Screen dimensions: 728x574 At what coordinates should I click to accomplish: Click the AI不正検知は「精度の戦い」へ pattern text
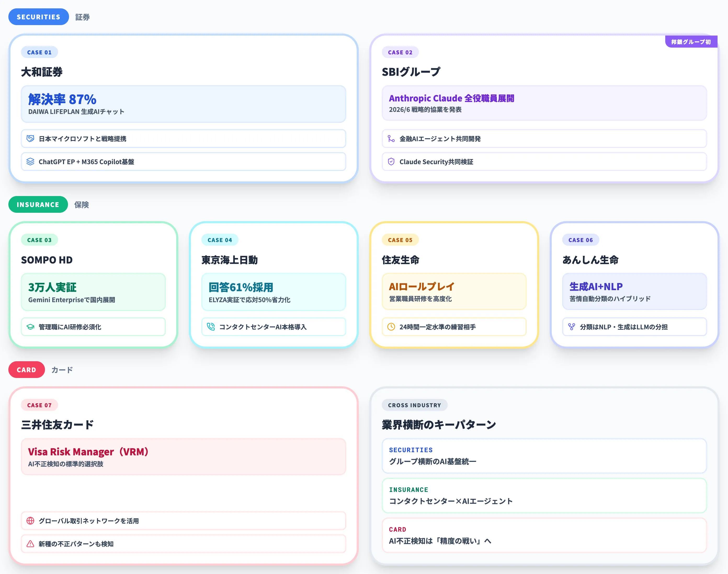440,541
